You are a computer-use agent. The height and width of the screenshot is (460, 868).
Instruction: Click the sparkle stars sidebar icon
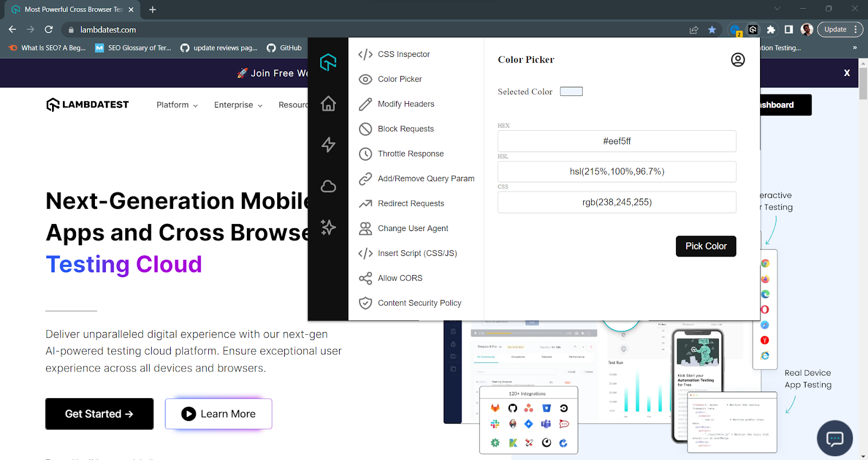tap(328, 227)
